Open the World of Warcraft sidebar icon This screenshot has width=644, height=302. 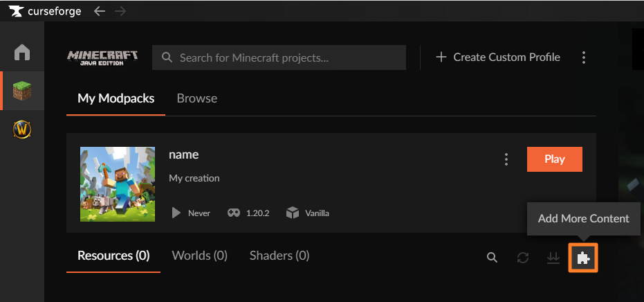tap(21, 130)
